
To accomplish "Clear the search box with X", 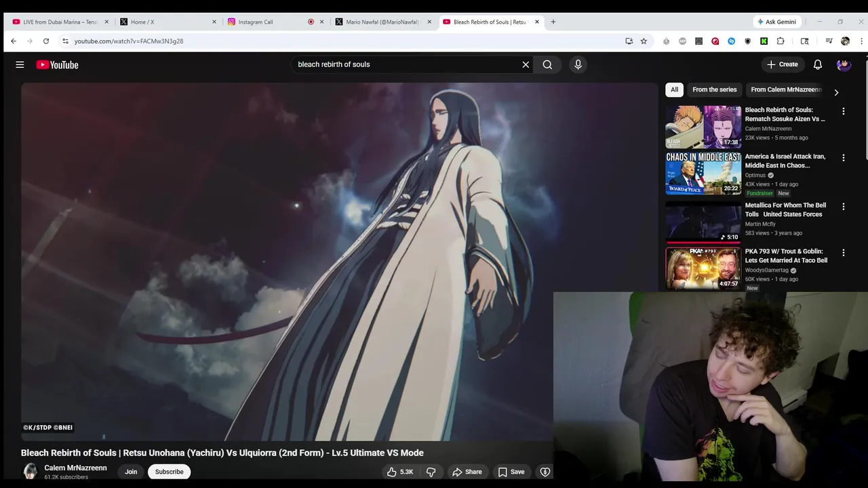I will [x=526, y=64].
